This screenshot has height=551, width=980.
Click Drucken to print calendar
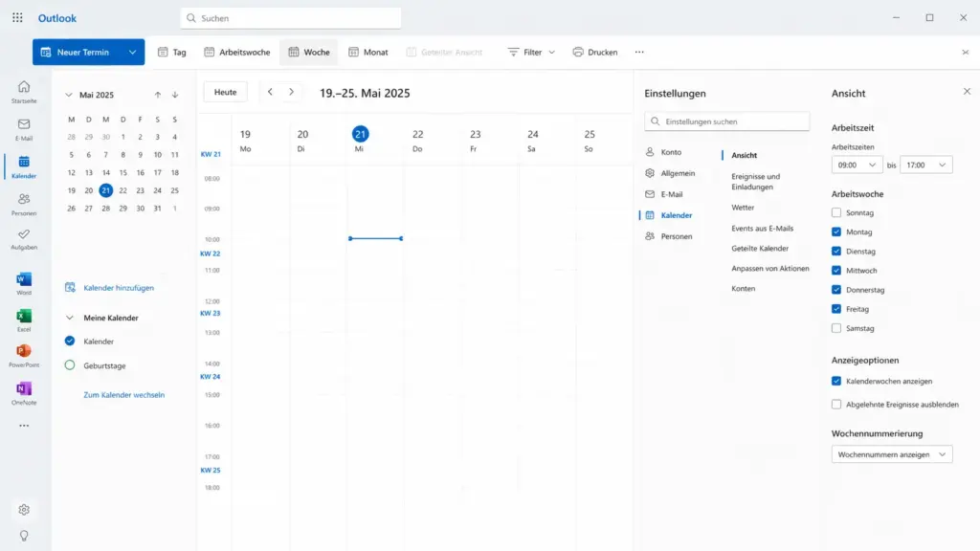595,52
